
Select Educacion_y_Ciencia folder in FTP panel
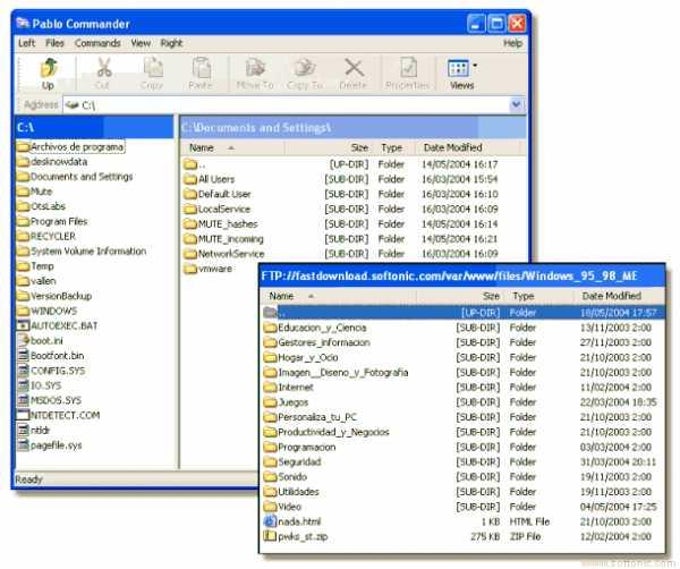(315, 328)
